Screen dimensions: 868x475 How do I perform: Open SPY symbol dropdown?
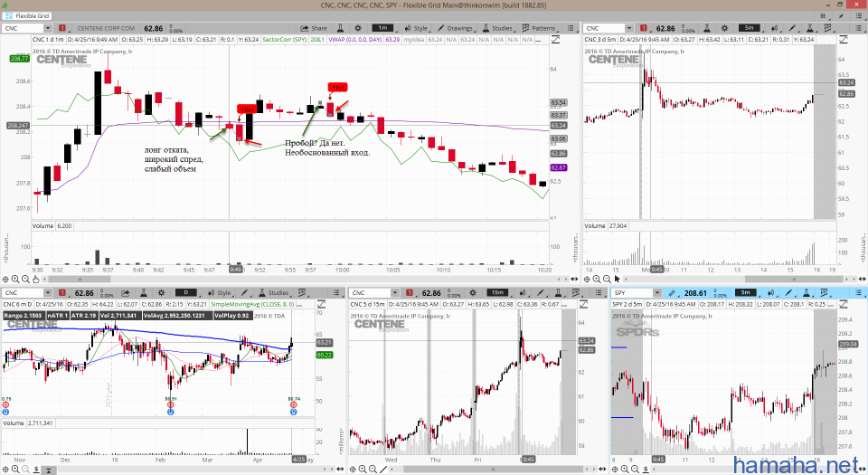[x=657, y=293]
